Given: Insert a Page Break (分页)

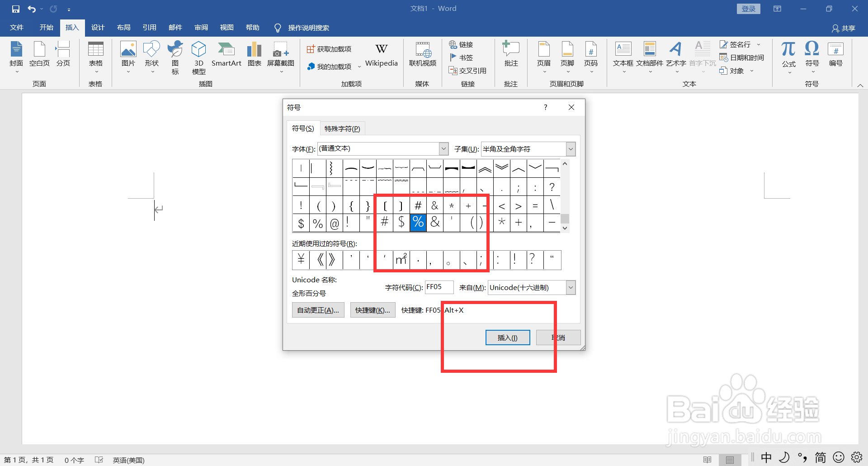Looking at the screenshot, I should point(63,54).
